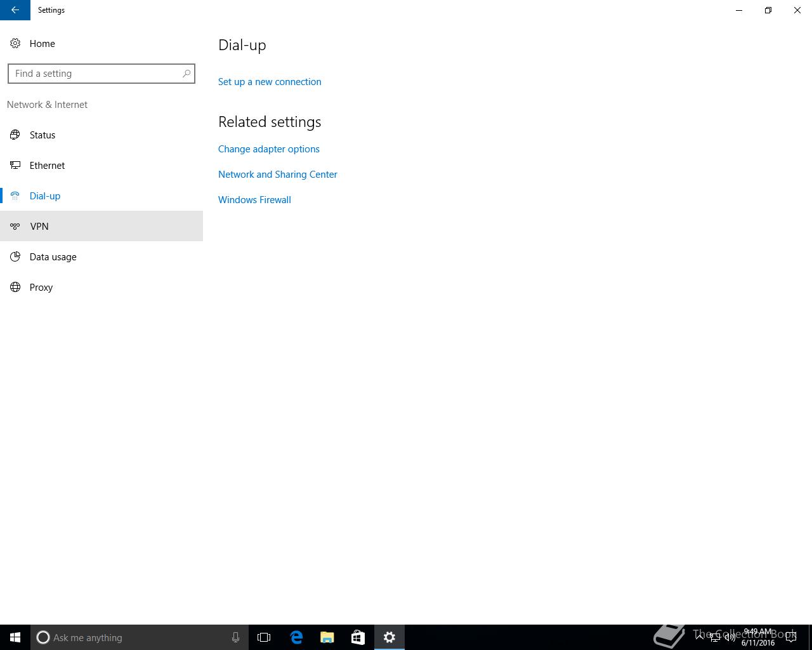The width and height of the screenshot is (812, 650).
Task: Open Network and Sharing Center link
Action: (x=278, y=174)
